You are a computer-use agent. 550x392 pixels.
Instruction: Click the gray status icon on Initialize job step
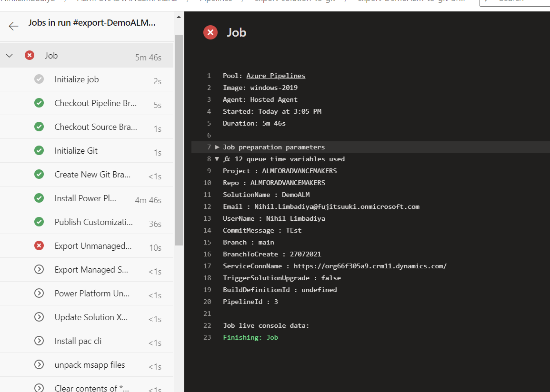[39, 79]
